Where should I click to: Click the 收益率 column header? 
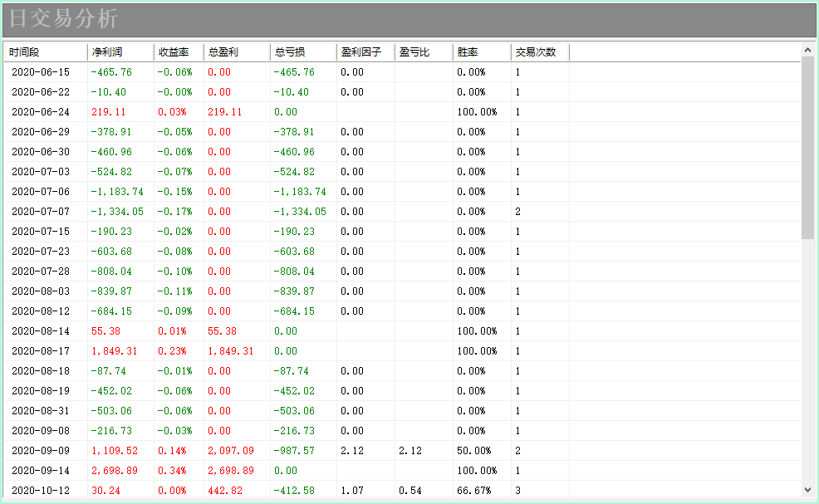179,52
